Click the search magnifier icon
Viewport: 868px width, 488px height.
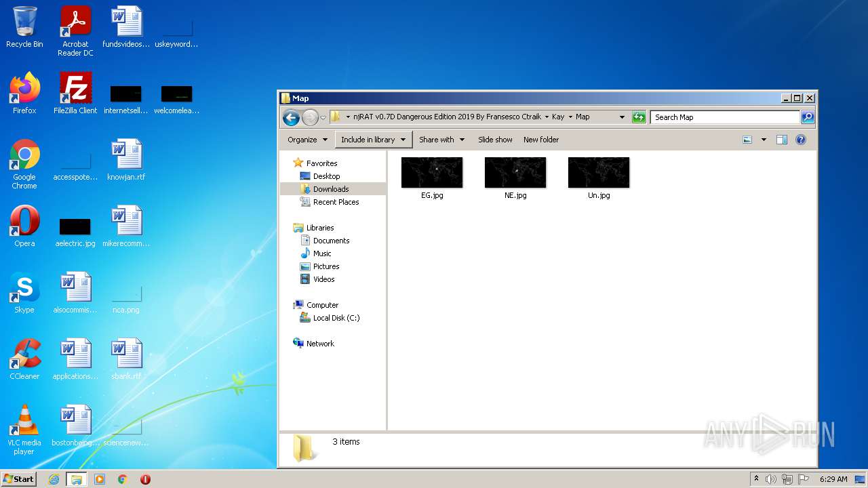pos(807,117)
